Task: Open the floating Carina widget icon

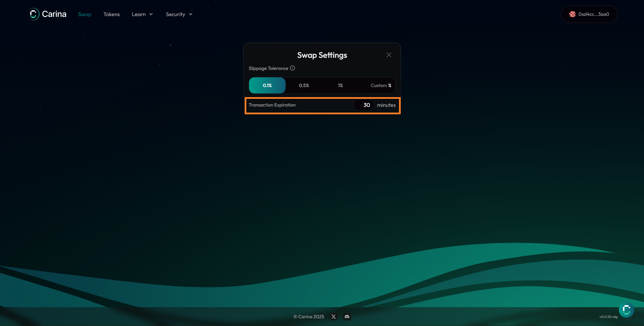Action: pos(626,310)
